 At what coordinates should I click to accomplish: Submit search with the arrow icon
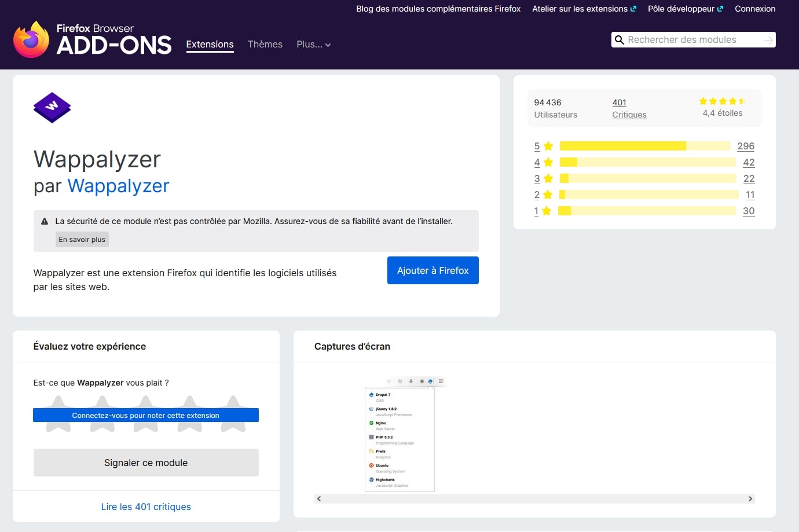point(768,40)
